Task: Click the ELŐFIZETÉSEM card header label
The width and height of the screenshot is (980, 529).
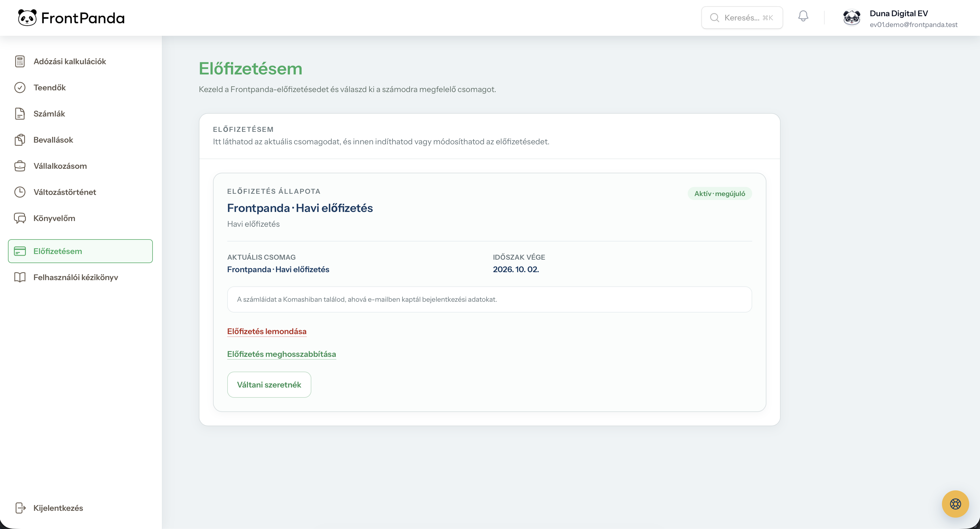Action: [x=243, y=129]
